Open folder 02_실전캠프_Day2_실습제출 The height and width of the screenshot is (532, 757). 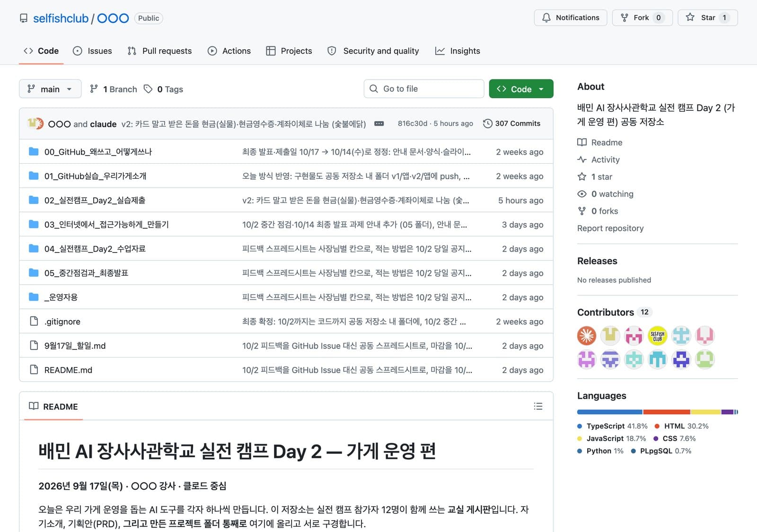click(x=95, y=200)
